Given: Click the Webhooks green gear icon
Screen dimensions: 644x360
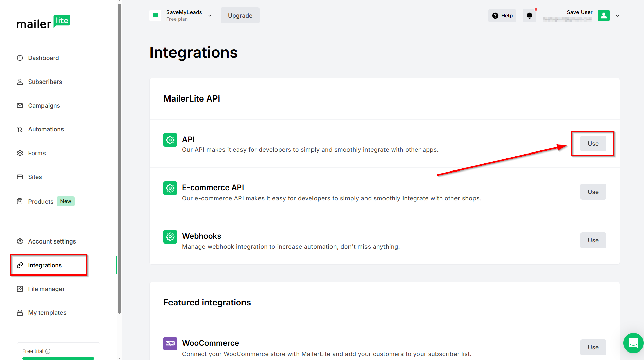Looking at the screenshot, I should (170, 237).
